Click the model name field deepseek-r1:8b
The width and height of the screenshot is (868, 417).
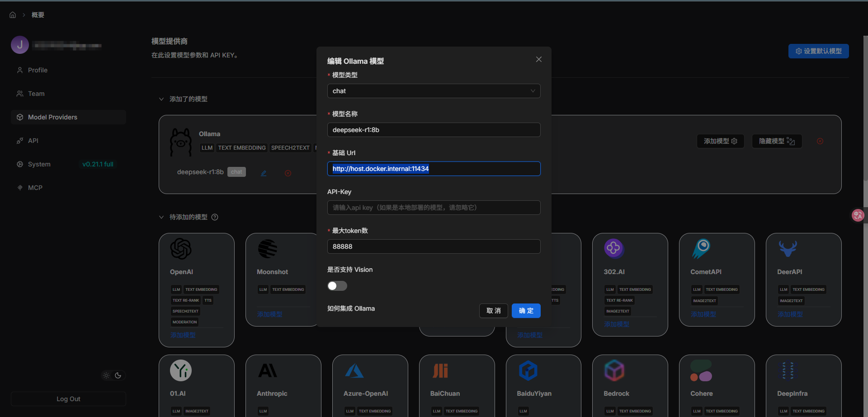click(x=434, y=130)
